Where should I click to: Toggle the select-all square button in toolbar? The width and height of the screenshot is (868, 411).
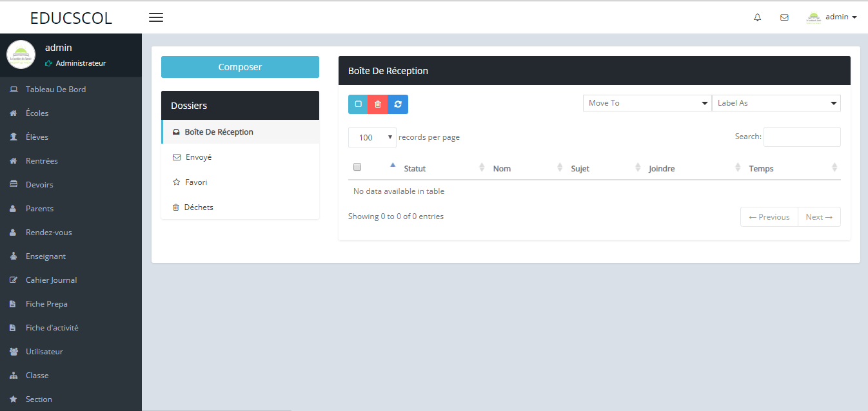click(358, 104)
